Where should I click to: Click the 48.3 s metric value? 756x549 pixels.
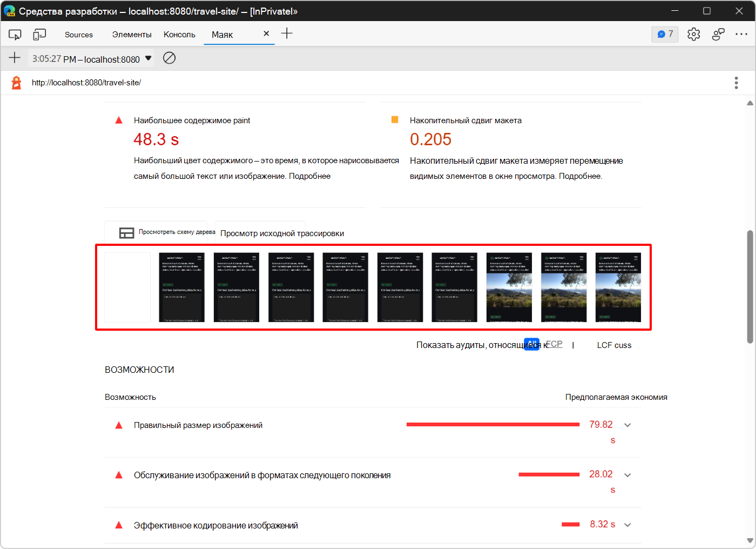pos(156,139)
